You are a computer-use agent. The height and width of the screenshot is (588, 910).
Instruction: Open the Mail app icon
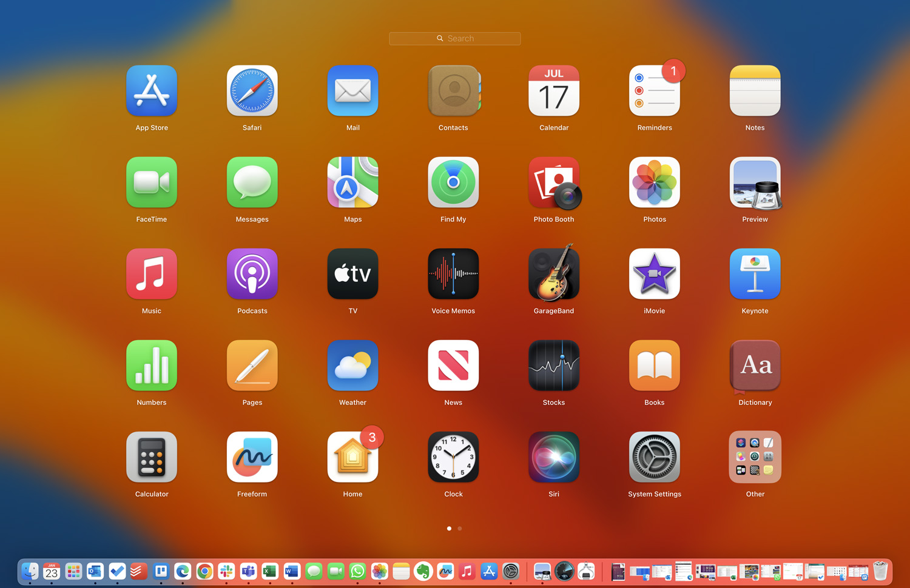353,91
